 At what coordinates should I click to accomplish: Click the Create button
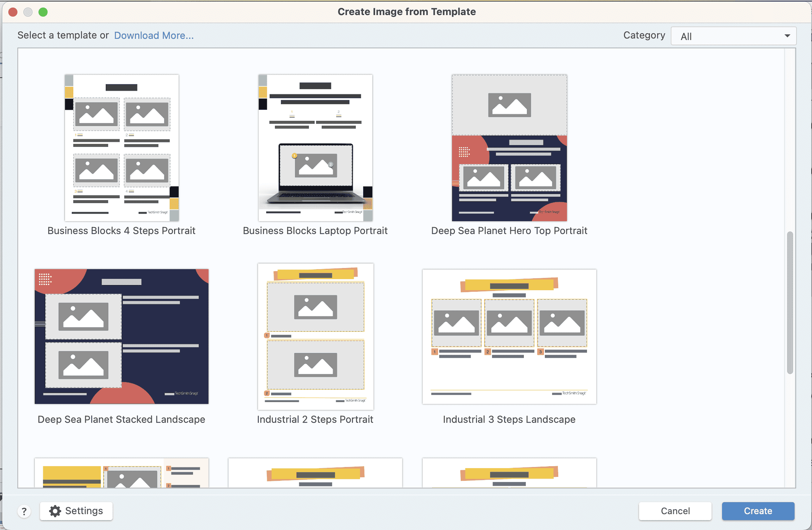coord(758,511)
